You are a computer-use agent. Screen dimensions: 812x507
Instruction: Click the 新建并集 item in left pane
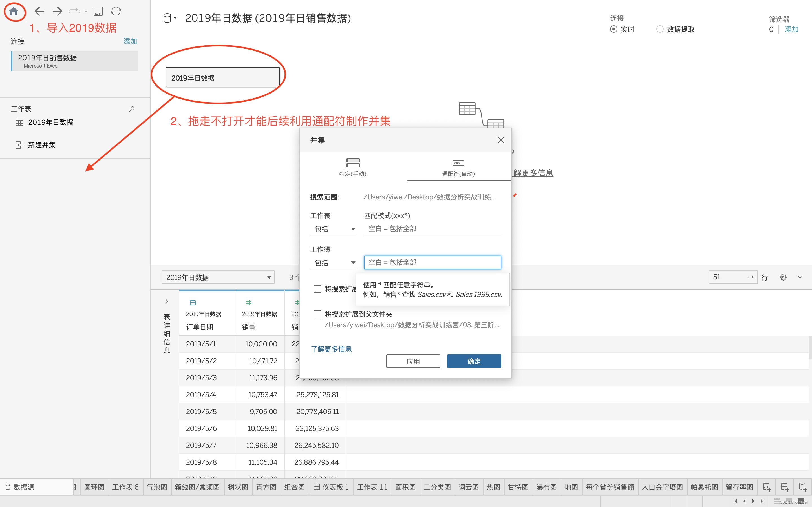coord(42,145)
